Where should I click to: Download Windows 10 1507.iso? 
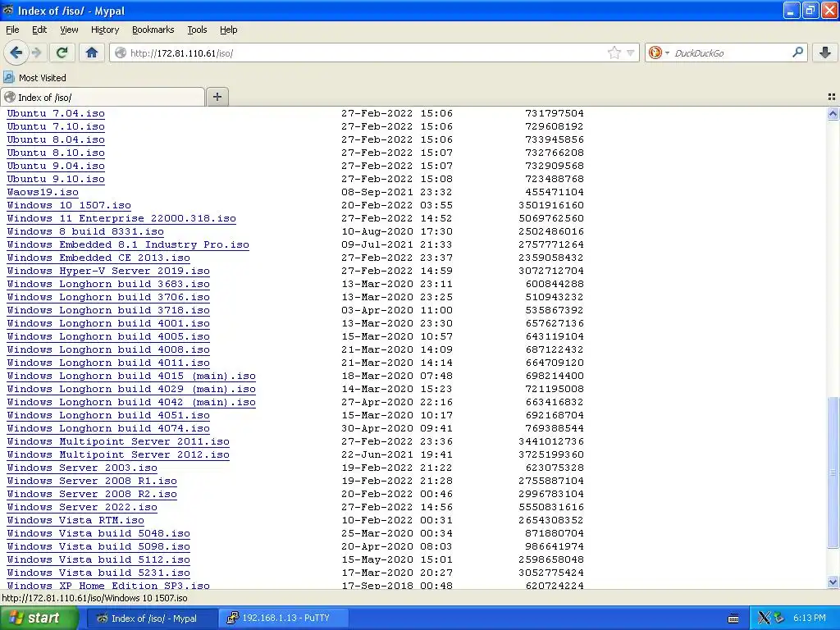tap(69, 205)
